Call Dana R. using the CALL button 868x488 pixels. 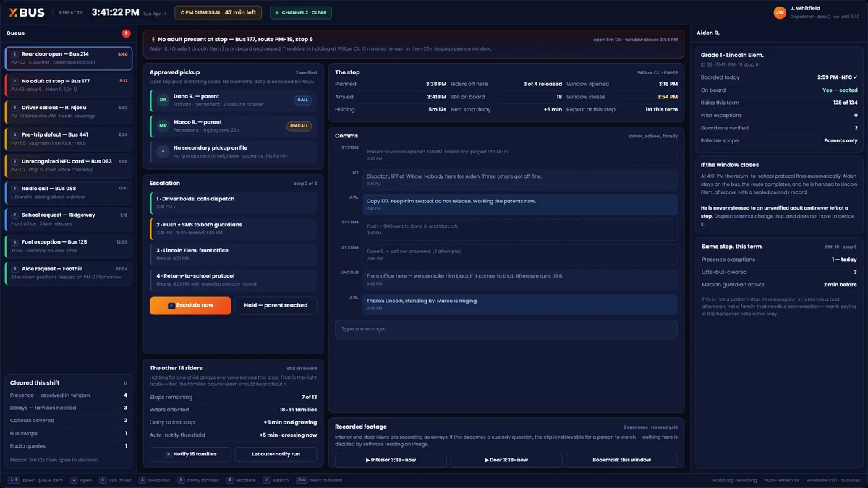point(302,100)
